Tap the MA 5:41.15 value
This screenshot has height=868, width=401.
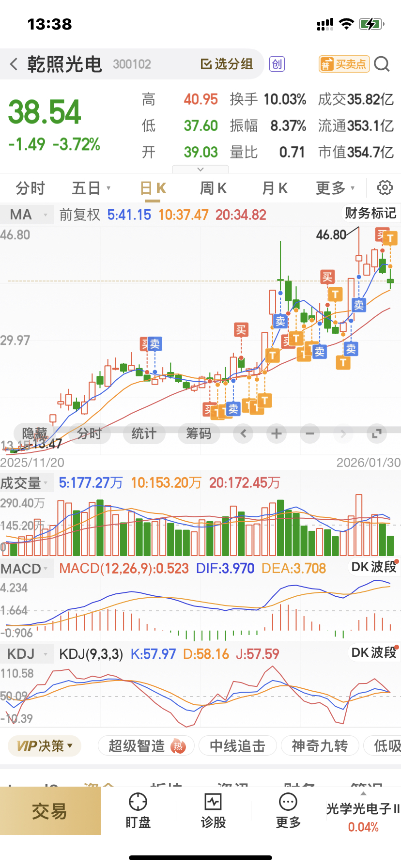[129, 215]
